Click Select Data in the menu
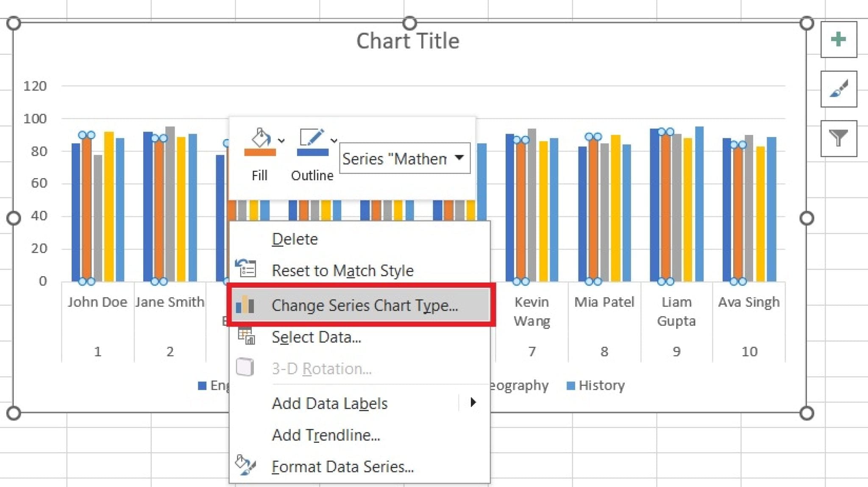 coord(317,336)
